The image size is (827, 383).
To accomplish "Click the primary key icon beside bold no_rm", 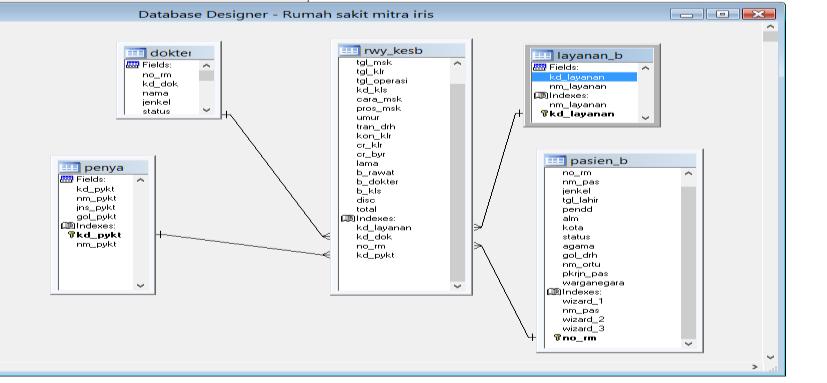I will click(x=557, y=338).
